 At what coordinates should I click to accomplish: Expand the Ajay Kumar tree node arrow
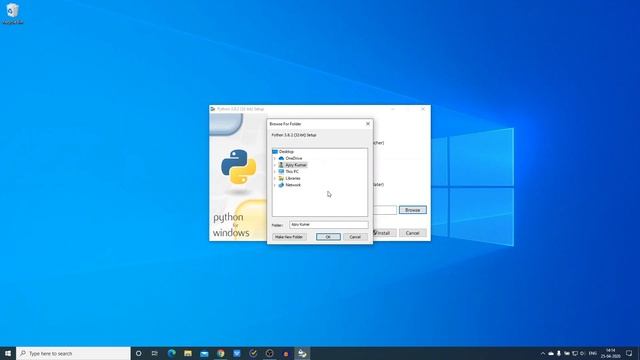click(x=275, y=165)
